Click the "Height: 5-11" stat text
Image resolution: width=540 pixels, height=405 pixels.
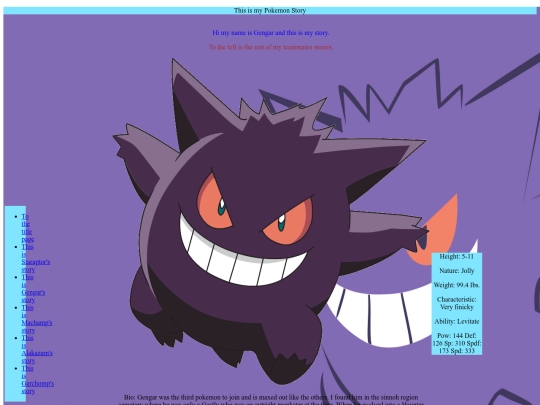click(456, 257)
